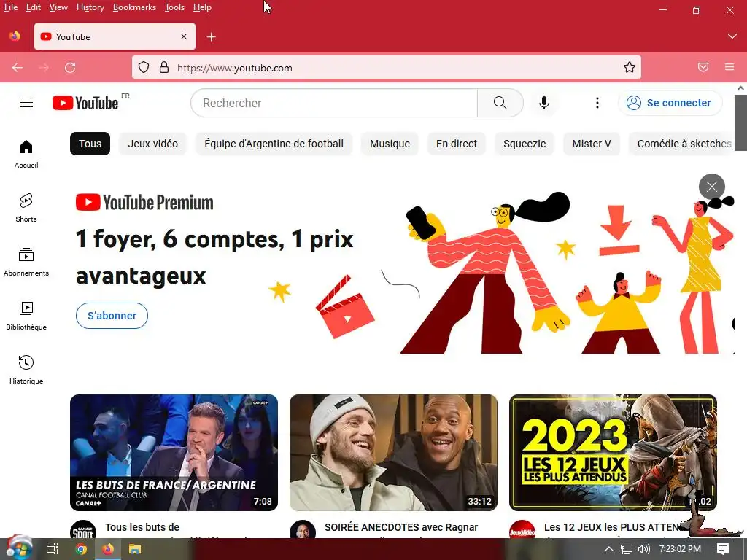Go back with Firefox back arrow

click(x=18, y=68)
